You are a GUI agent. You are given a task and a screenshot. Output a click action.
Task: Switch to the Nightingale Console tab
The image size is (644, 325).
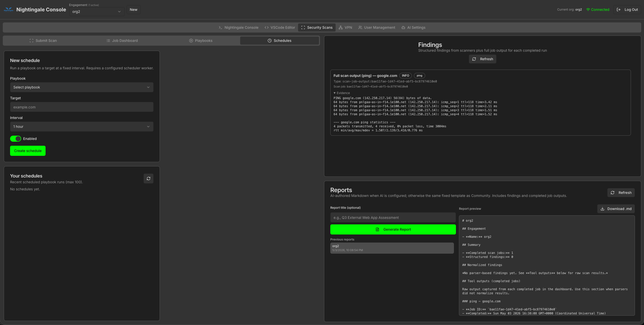(x=238, y=27)
